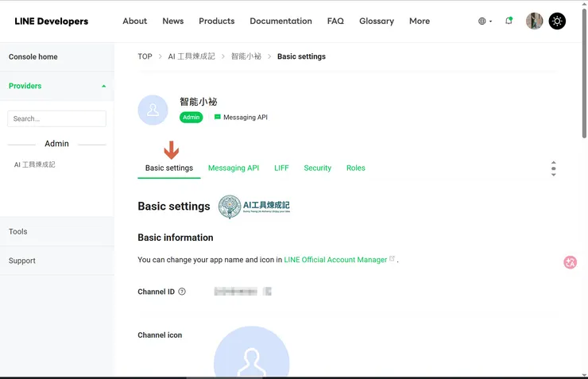Click the LINE Developers logo
Viewport: 588px width, 379px height.
click(52, 21)
